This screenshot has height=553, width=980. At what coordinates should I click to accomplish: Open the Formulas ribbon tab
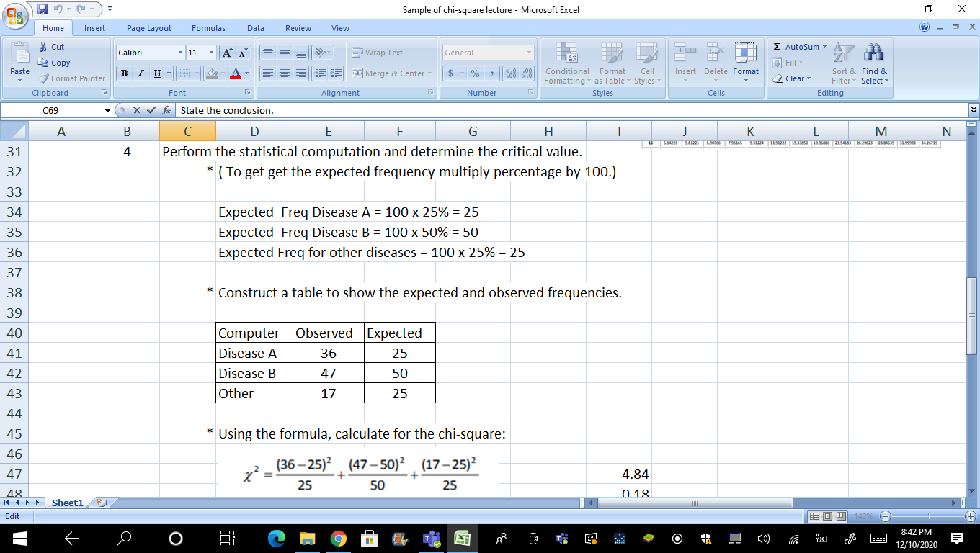click(208, 28)
